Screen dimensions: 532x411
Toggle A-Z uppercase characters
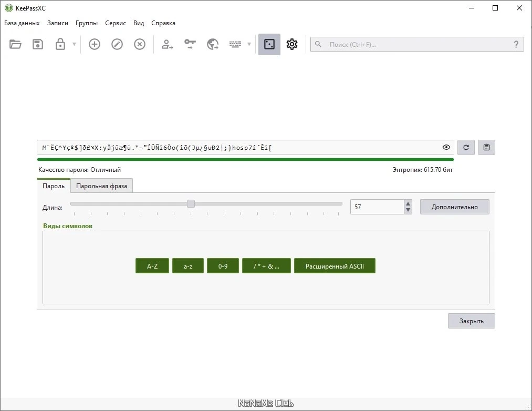[x=152, y=266]
